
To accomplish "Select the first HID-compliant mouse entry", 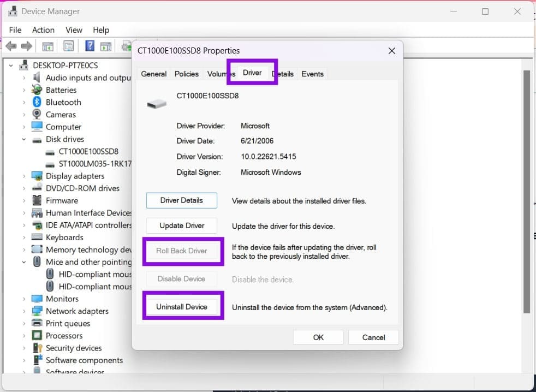I will (x=94, y=274).
